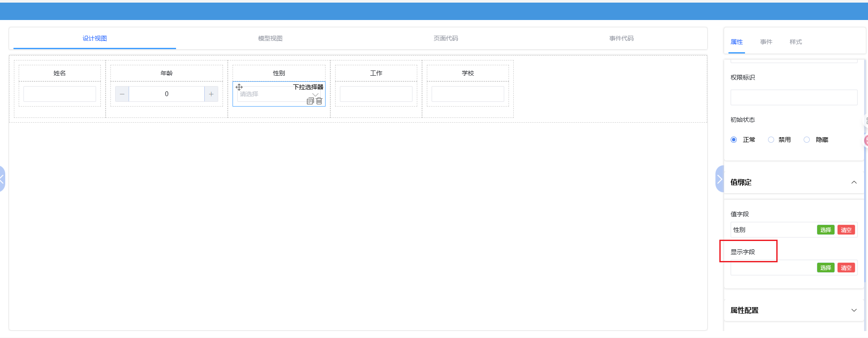Collapse the right panel with the arrow handle
The width and height of the screenshot is (868, 338).
(719, 179)
